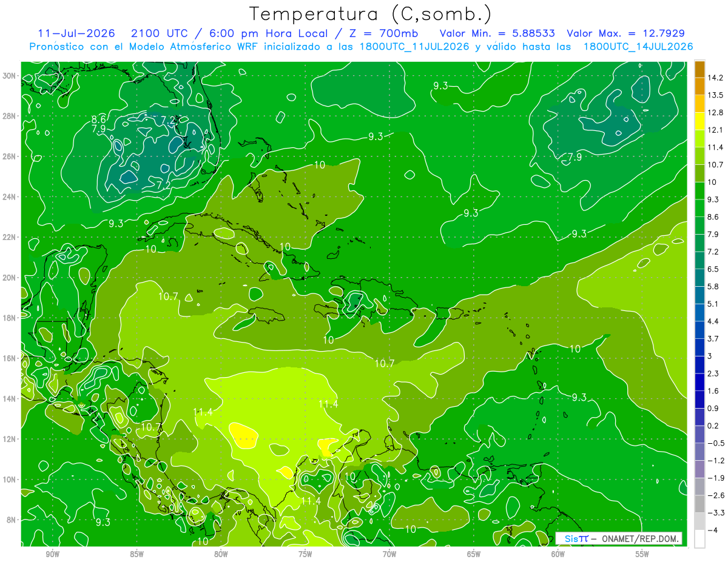Click the legend value "-1.9"
Image resolution: width=728 pixels, height=562 pixels.
[x=716, y=478]
